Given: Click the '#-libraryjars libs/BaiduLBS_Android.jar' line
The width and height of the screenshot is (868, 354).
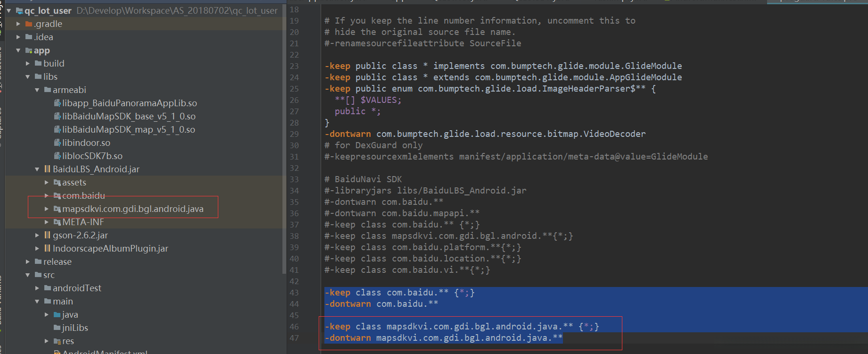Looking at the screenshot, I should [425, 191].
